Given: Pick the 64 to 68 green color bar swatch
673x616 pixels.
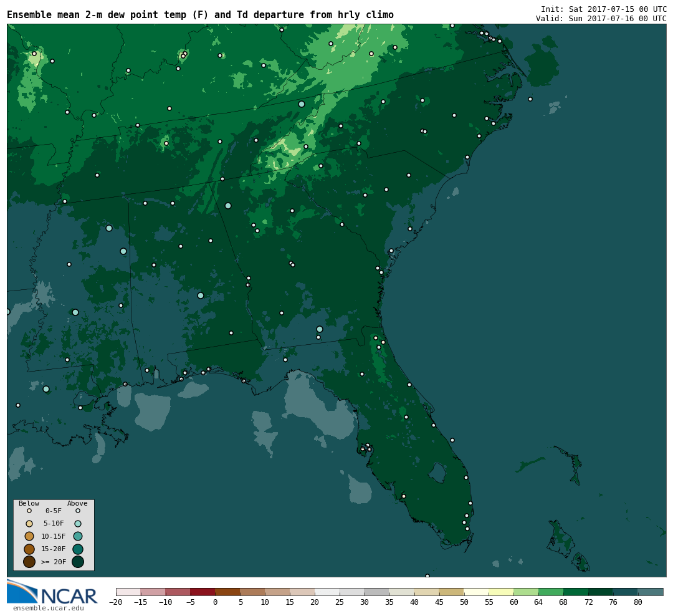Looking at the screenshot, I should click(x=551, y=592).
